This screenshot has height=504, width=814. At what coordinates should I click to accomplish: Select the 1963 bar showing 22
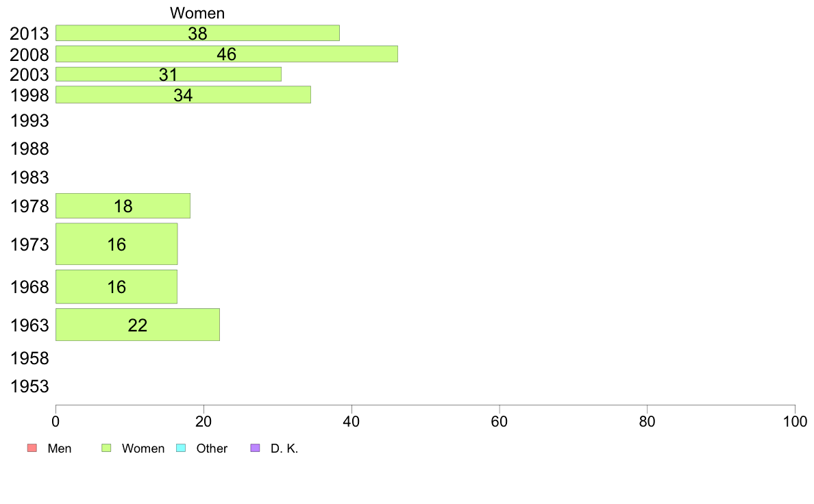138,325
